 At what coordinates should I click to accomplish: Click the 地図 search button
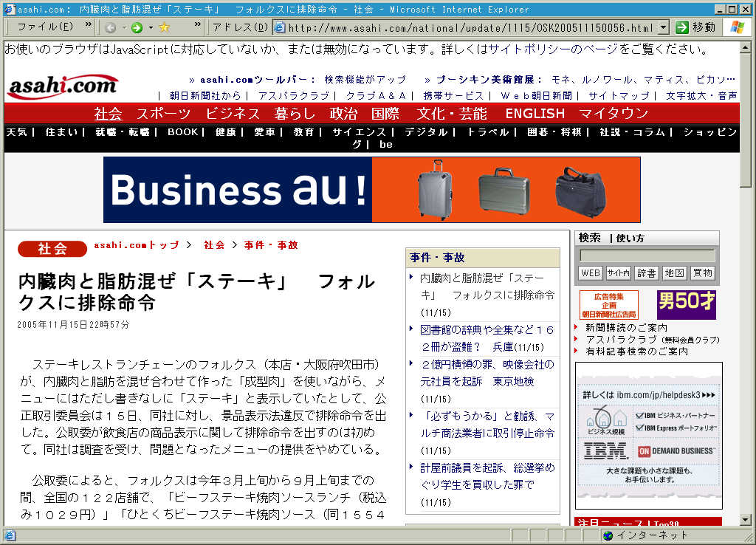(675, 273)
